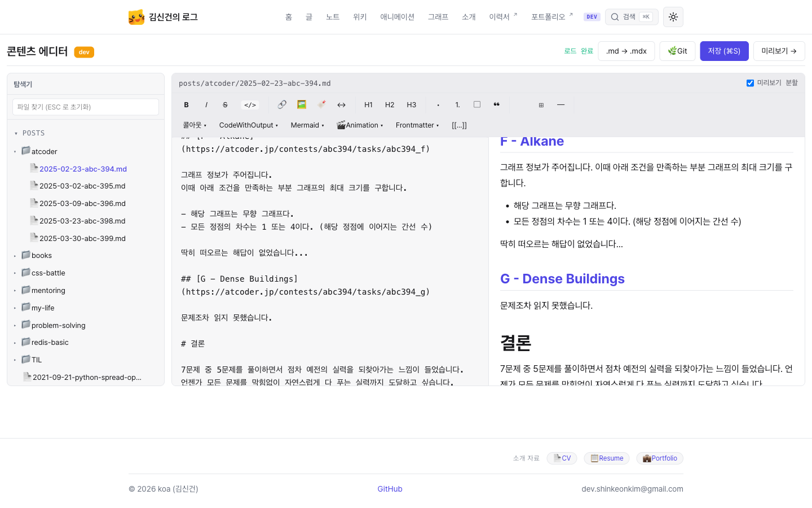Open 이력서 external link
The image size is (812, 508).
[503, 17]
